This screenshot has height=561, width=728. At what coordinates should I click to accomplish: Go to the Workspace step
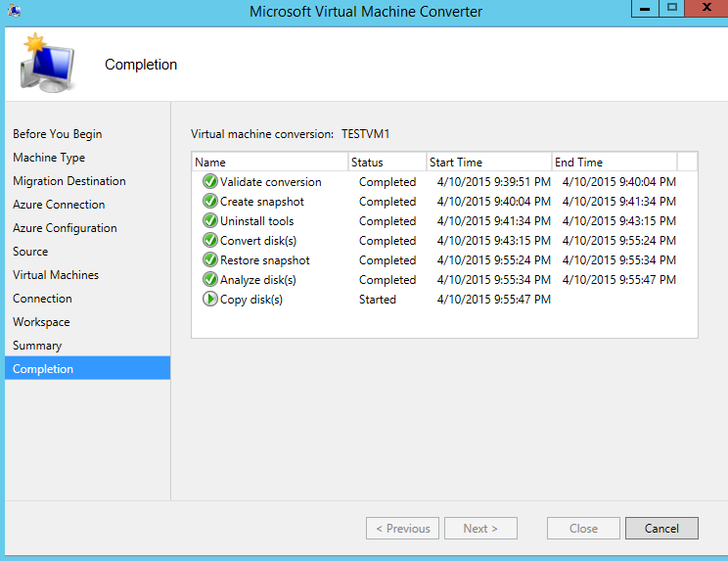point(41,322)
